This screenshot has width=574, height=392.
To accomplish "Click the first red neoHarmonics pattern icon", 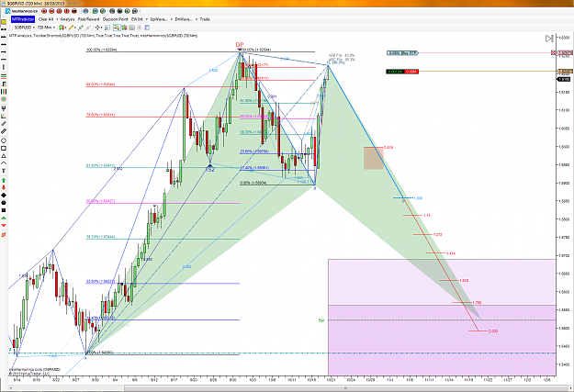I will point(44,11).
